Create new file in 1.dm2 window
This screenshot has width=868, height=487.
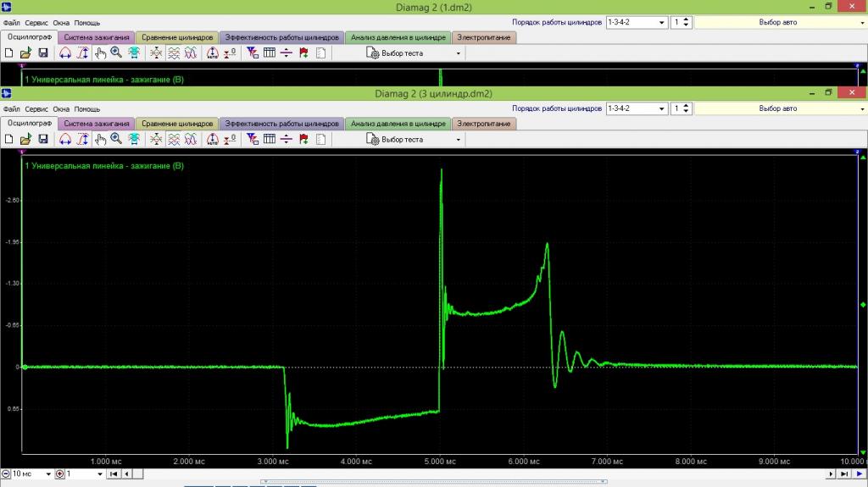pyautogui.click(x=8, y=53)
